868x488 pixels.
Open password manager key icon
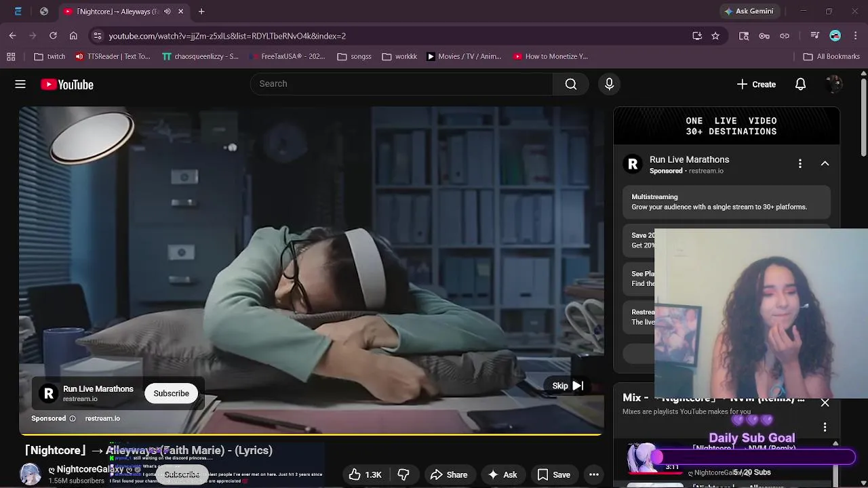[x=764, y=36]
